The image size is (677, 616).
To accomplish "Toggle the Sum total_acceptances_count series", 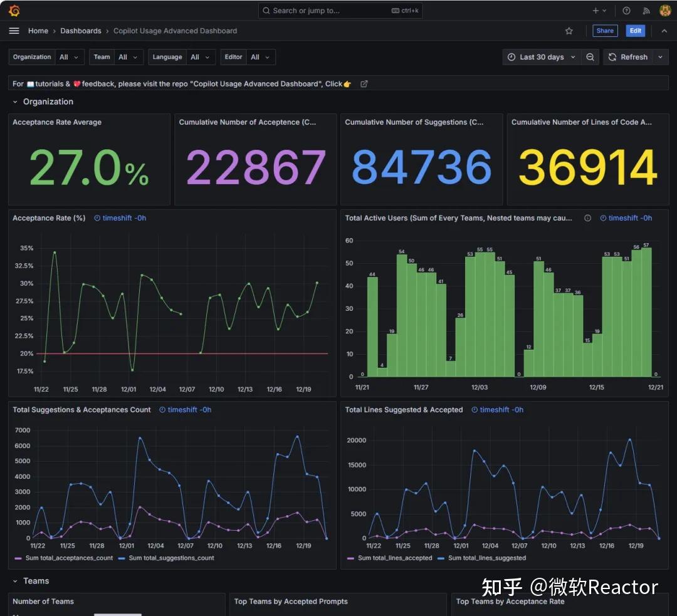I will [x=69, y=558].
